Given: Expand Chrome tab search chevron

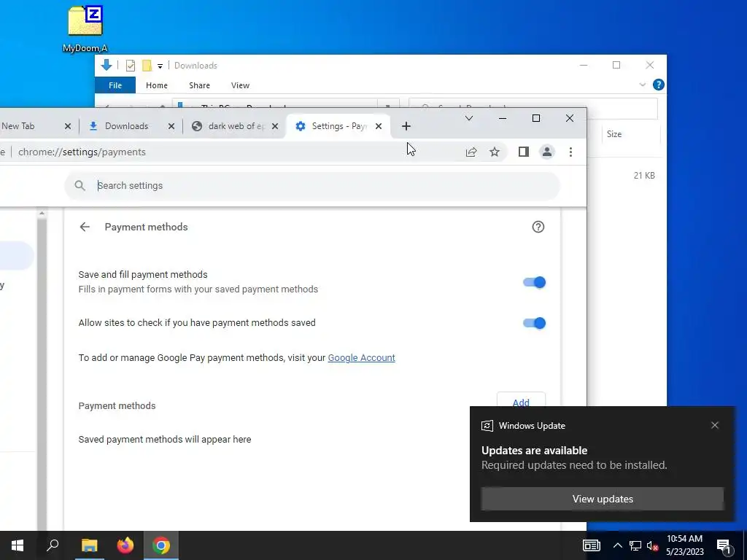Looking at the screenshot, I should (469, 118).
